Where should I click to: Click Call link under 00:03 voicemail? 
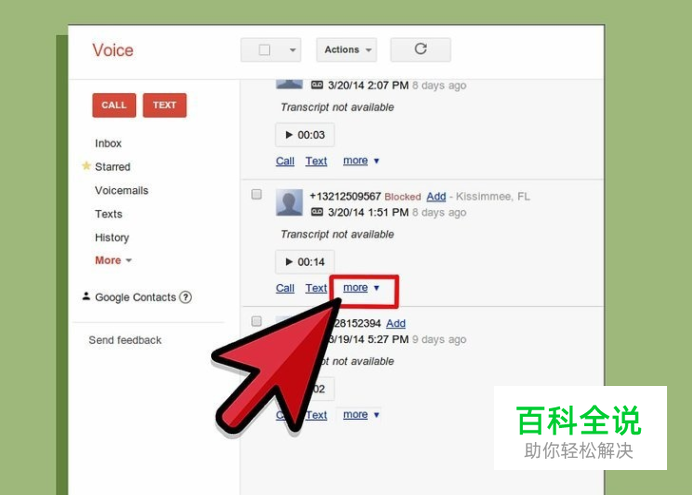tap(285, 161)
